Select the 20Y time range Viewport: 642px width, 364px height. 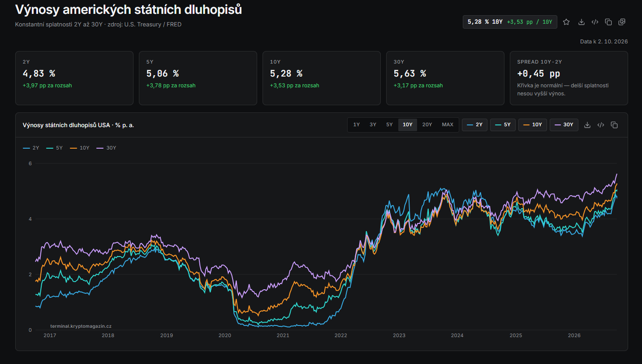(427, 125)
